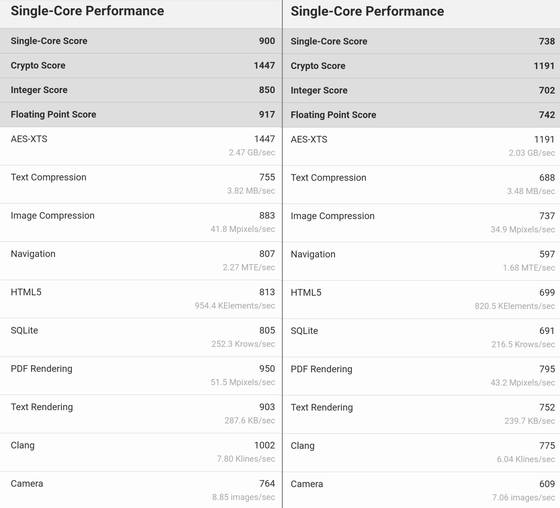Select the right Floating Point Score label

coord(333,115)
